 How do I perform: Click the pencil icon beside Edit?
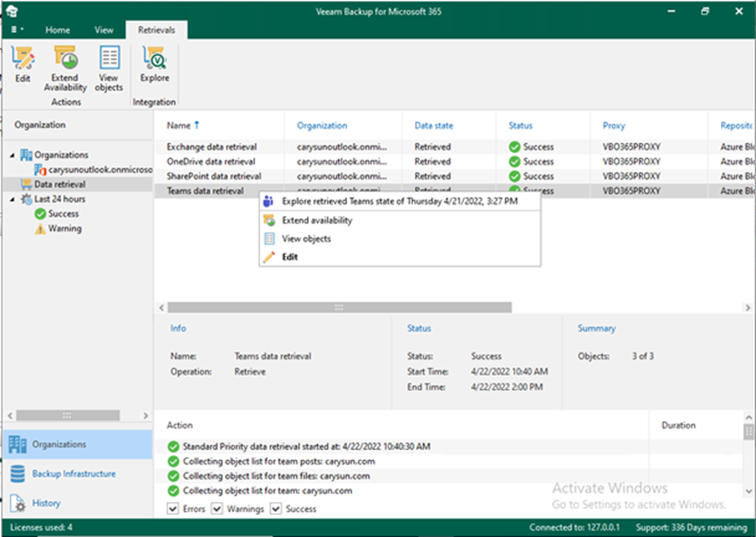(x=269, y=257)
